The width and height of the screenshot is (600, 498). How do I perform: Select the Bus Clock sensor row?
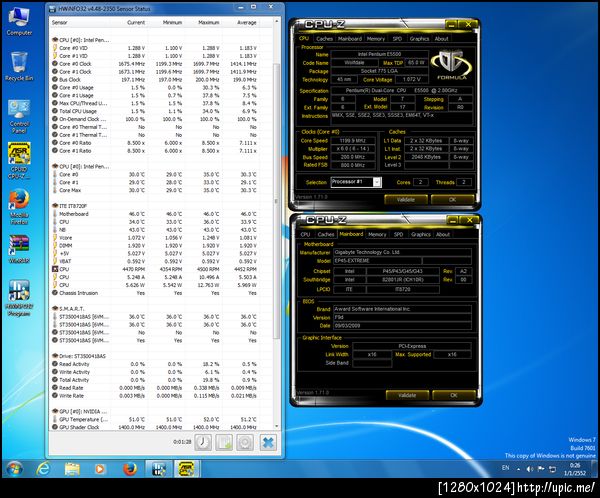click(155, 80)
